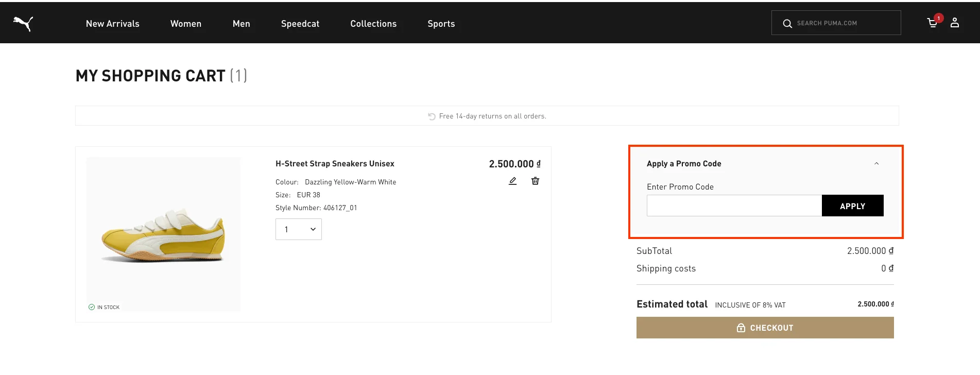Open the Women menu
The height and width of the screenshot is (375, 980).
186,24
